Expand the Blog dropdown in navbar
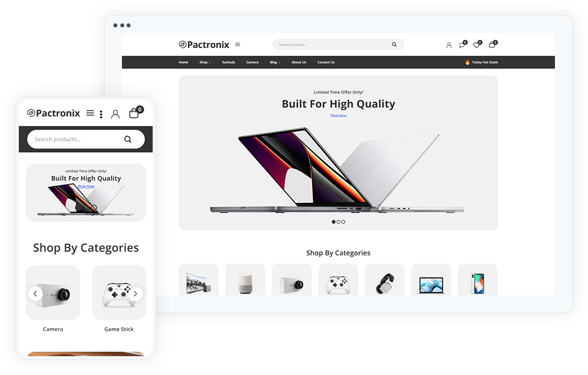This screenshot has width=588, height=375. 275,62
